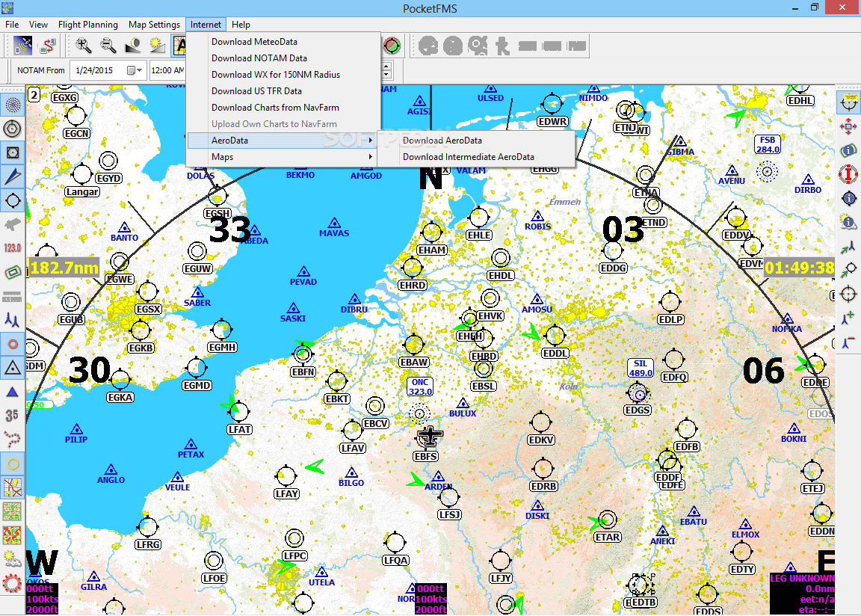Screen dimensions: 861x616
Task: Open the File menu
Action: pyautogui.click(x=12, y=25)
